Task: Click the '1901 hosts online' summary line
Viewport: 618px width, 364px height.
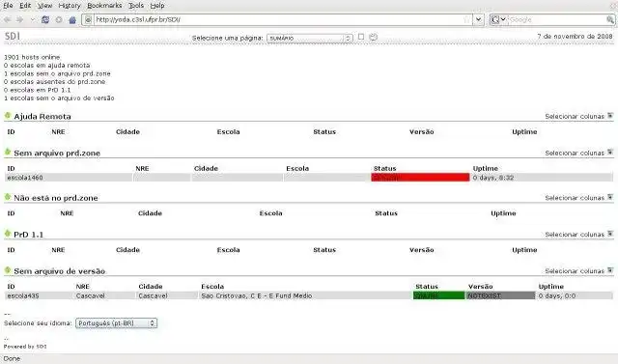Action: point(32,58)
